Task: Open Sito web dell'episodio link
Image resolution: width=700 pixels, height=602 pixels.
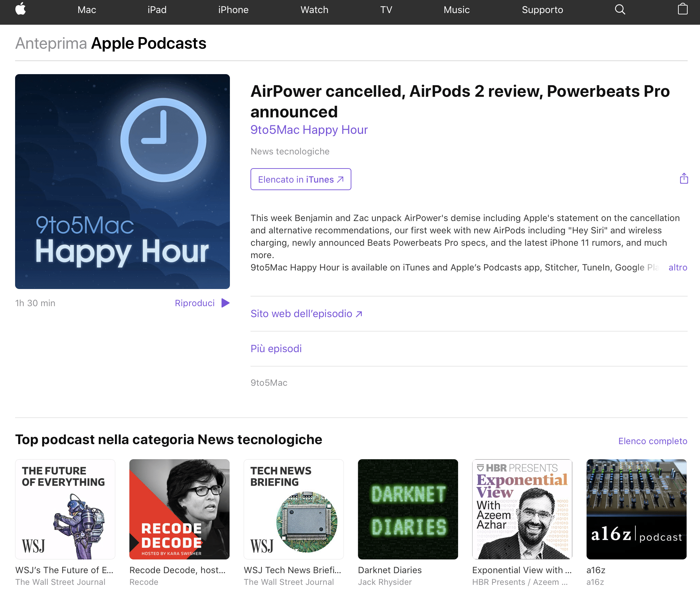Action: click(x=306, y=314)
